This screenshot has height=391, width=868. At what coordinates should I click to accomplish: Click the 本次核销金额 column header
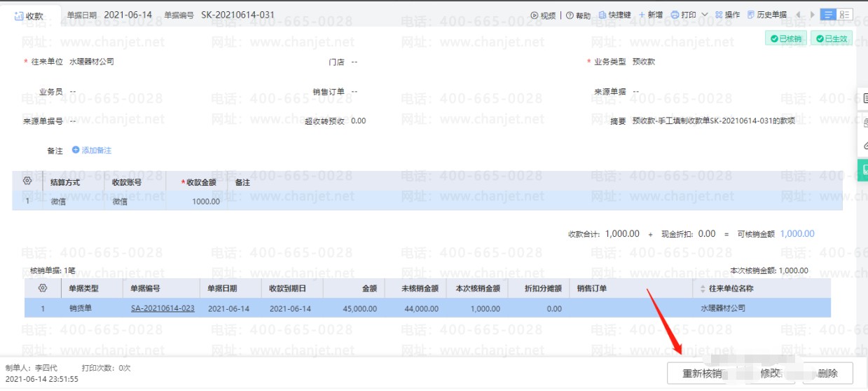pyautogui.click(x=478, y=289)
